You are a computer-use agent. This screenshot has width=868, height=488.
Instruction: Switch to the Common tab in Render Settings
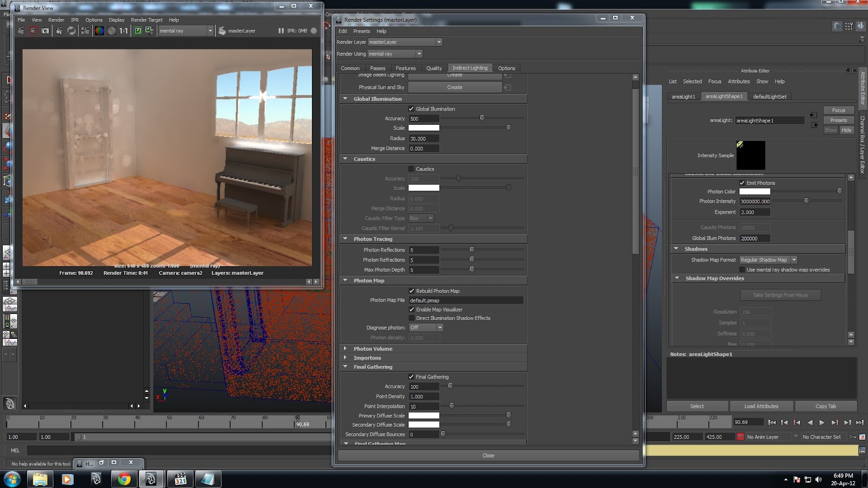tap(350, 68)
